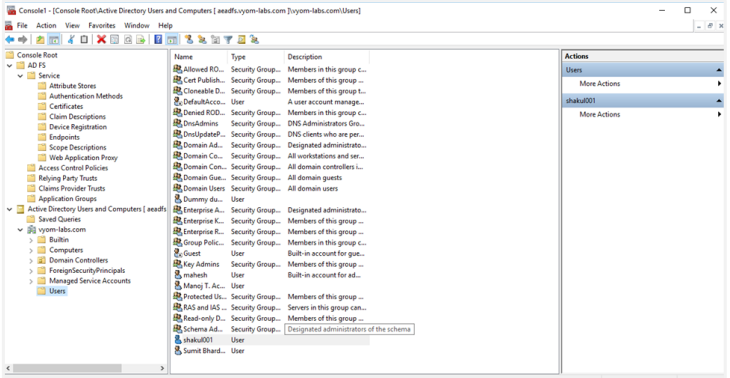Expand the Managed Service Accounts node
The image size is (730, 378).
(x=31, y=281)
